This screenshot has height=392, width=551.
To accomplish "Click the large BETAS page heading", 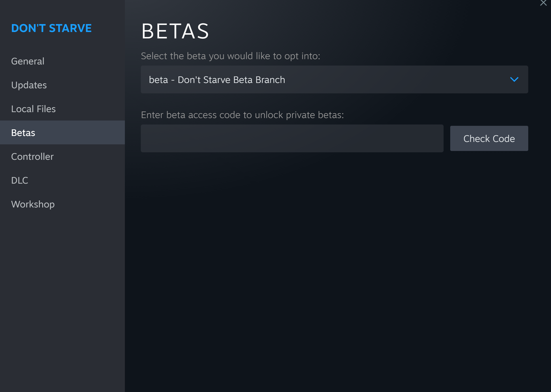I will (175, 31).
